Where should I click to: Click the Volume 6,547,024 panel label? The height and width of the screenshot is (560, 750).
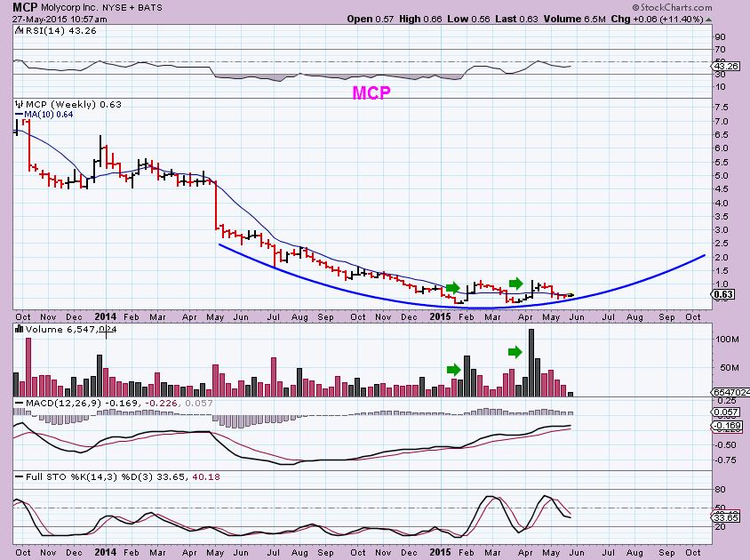(71, 329)
